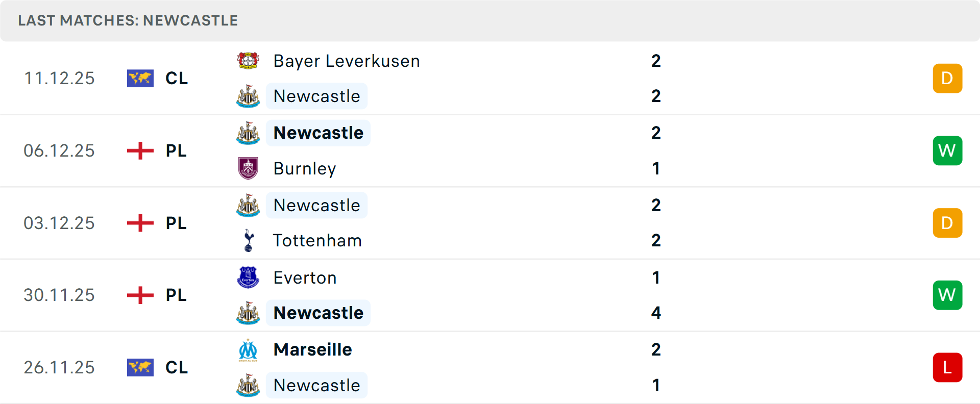
Task: Click Champions League flag icon for 11.12.25
Action: (140, 79)
